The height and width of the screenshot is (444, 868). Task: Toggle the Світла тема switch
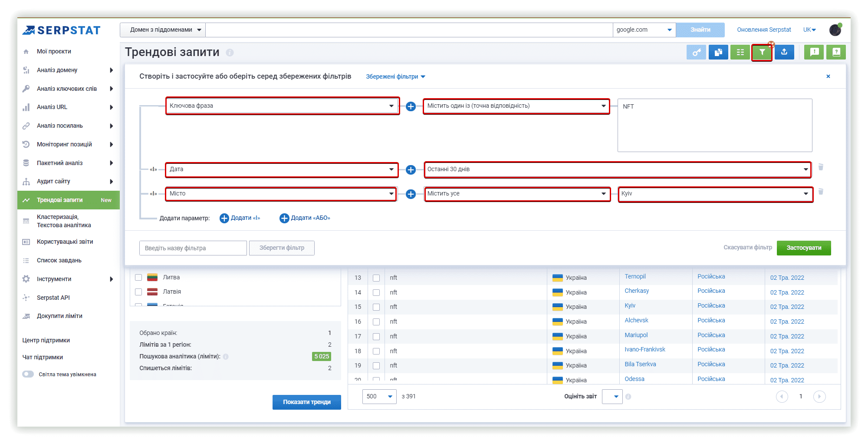(28, 374)
